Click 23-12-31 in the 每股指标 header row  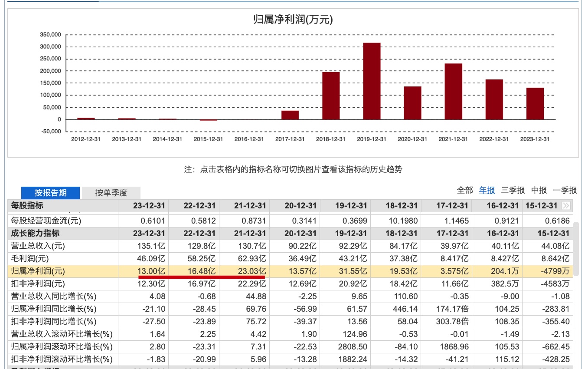click(149, 205)
